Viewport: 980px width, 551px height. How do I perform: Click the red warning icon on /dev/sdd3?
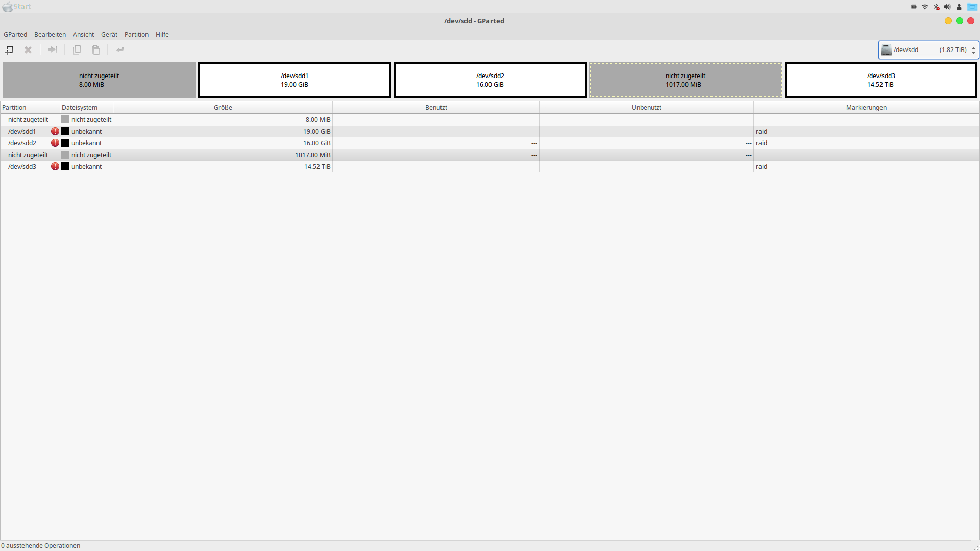[x=55, y=166]
